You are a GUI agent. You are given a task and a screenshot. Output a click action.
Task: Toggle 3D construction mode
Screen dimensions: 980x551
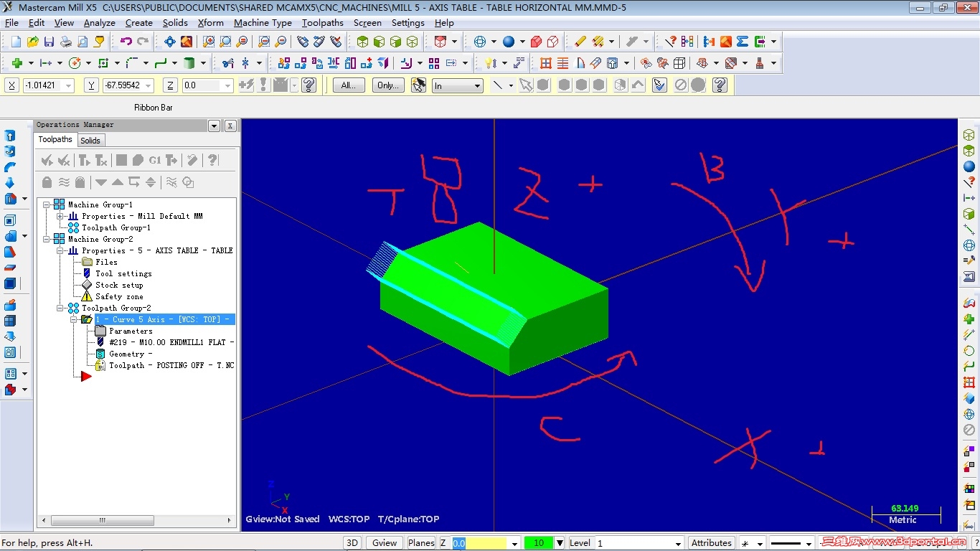click(x=352, y=543)
